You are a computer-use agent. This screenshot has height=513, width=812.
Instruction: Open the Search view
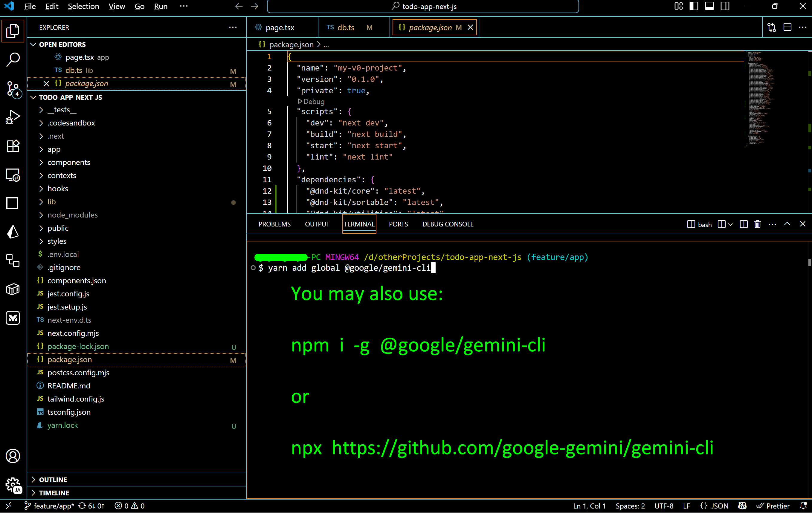pos(13,59)
